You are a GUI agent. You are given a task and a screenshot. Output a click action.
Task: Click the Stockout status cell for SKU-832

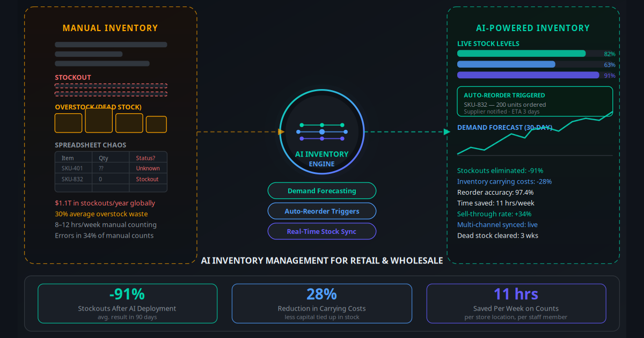coord(148,179)
